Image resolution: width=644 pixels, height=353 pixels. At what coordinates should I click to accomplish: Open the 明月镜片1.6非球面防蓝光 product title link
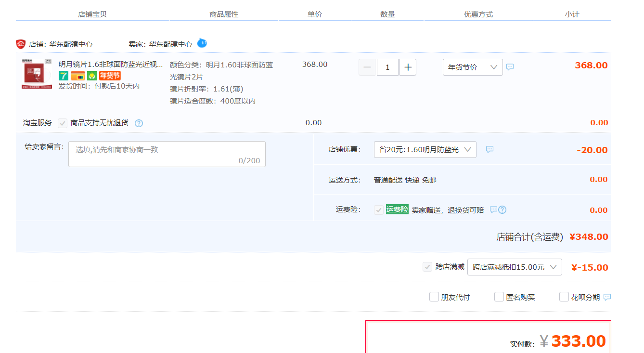(111, 65)
